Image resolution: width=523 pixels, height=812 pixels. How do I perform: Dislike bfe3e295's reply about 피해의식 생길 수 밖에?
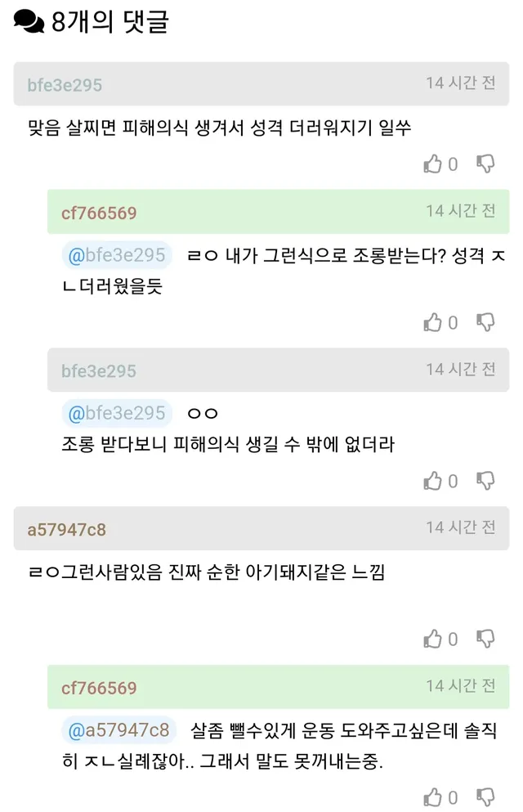485,480
